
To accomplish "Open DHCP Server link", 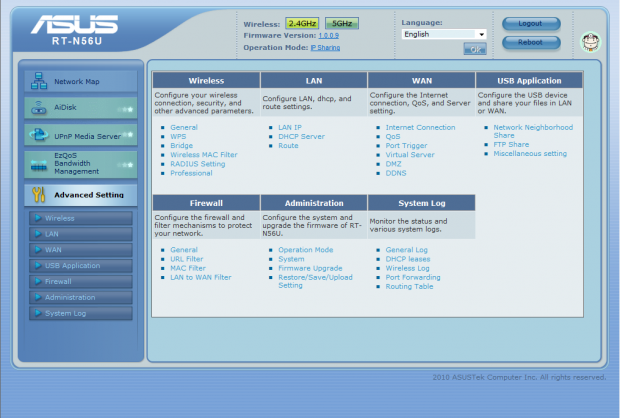I will 301,136.
